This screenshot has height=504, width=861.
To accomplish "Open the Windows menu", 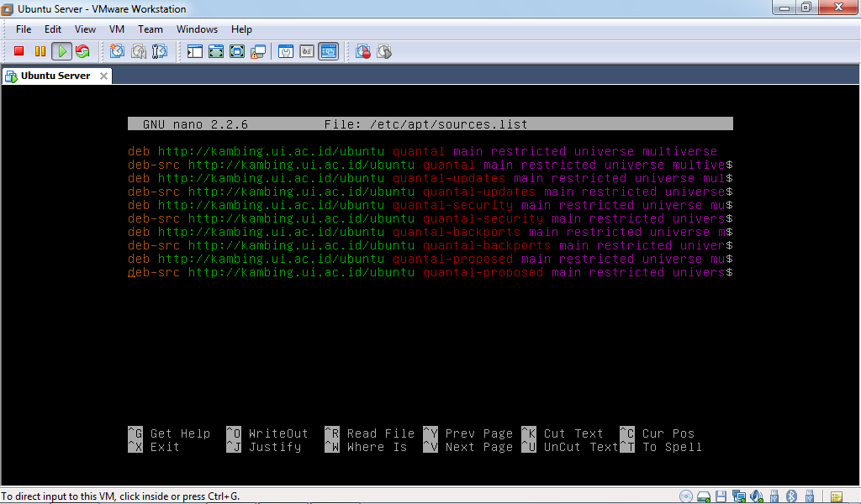I will pos(197,29).
